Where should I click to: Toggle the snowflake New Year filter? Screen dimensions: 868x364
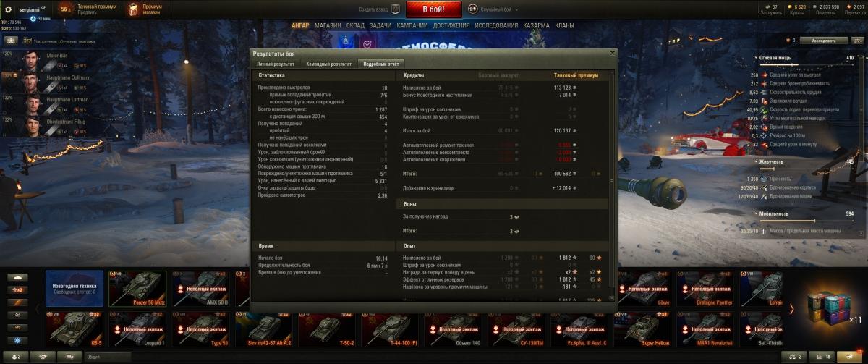tap(16, 339)
